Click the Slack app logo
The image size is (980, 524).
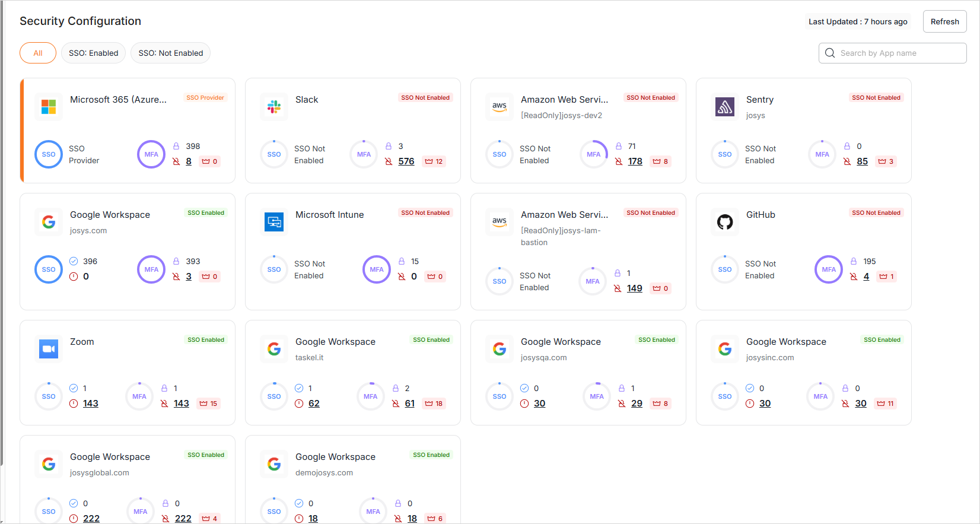point(274,107)
